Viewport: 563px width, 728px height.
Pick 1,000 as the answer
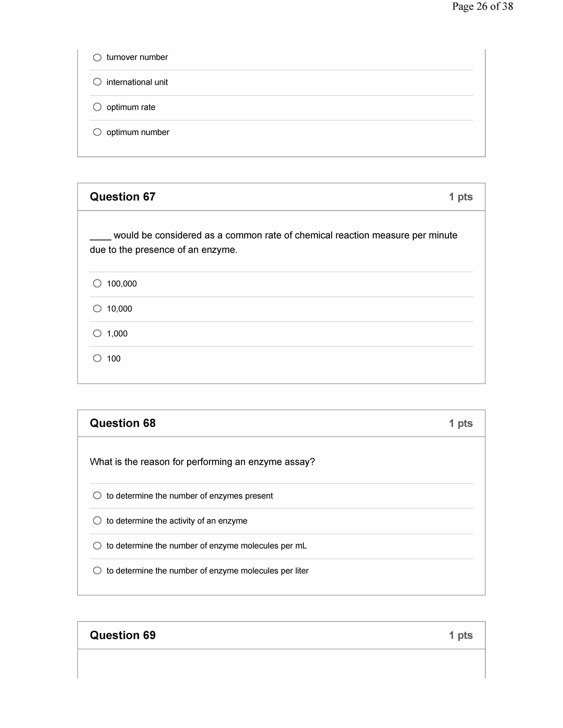[97, 333]
